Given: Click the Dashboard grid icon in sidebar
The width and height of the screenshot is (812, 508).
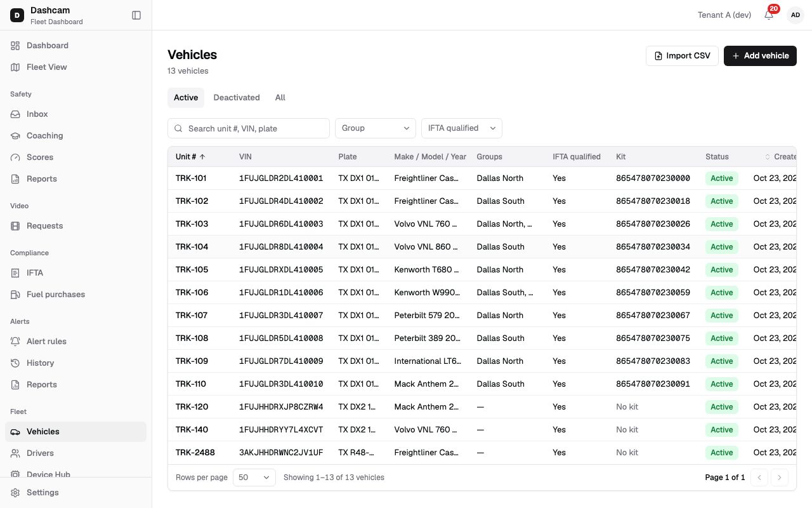Looking at the screenshot, I should pos(15,46).
